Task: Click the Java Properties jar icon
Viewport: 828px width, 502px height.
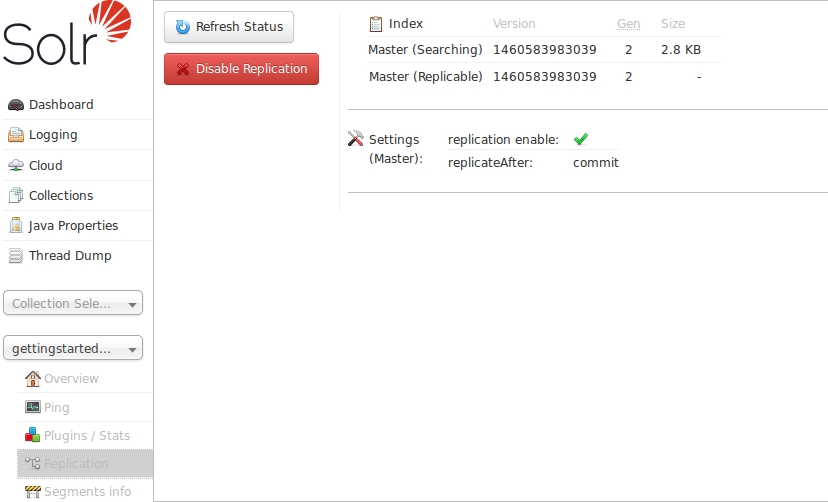Action: pos(16,226)
